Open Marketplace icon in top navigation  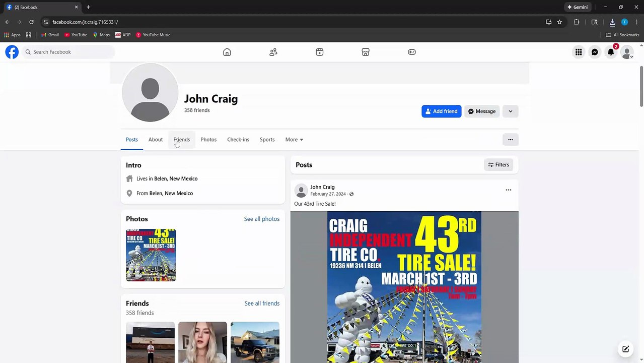366,52
